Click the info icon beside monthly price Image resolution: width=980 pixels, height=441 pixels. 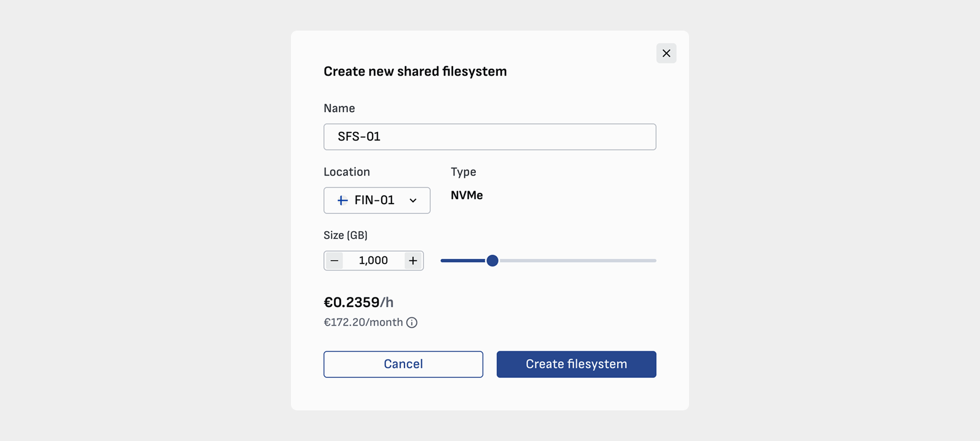412,323
